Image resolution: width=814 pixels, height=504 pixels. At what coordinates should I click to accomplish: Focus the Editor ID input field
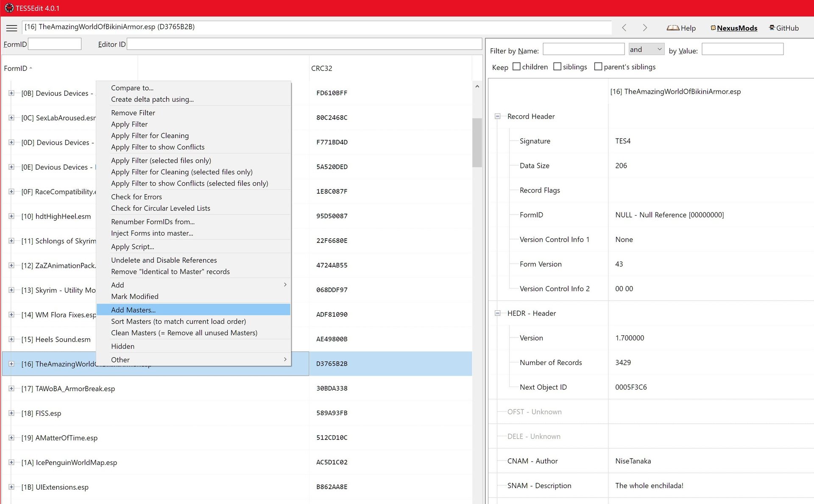coord(304,44)
